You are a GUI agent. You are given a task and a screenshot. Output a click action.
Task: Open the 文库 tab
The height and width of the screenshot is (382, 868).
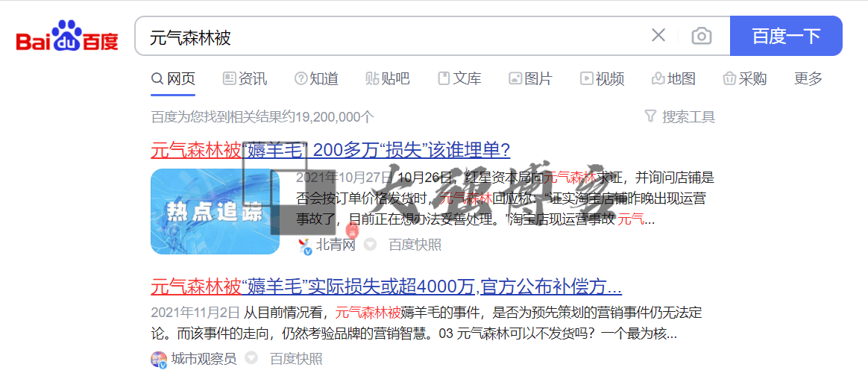[x=459, y=78]
